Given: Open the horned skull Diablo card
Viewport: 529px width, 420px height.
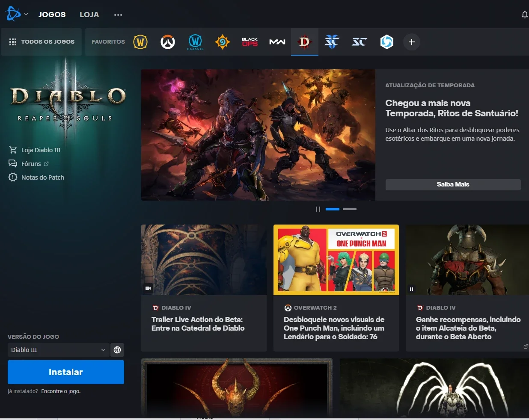Looking at the screenshot, I should tap(237, 388).
